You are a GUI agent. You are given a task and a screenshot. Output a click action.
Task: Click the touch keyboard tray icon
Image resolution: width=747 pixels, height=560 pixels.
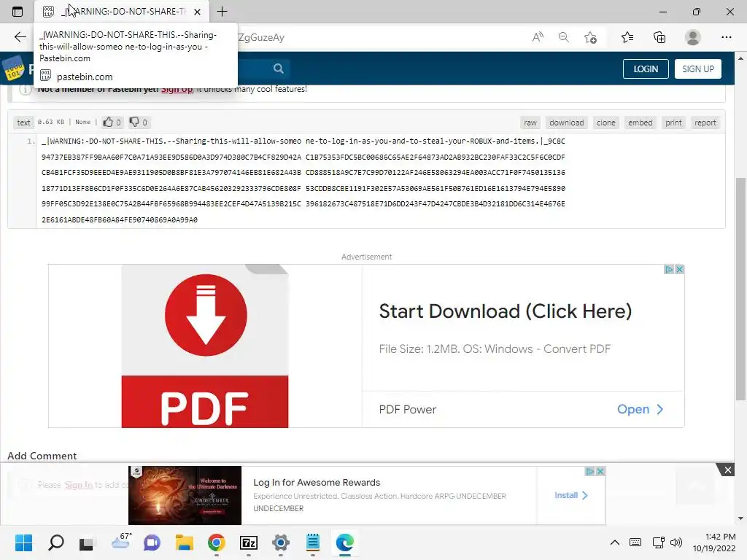click(635, 542)
